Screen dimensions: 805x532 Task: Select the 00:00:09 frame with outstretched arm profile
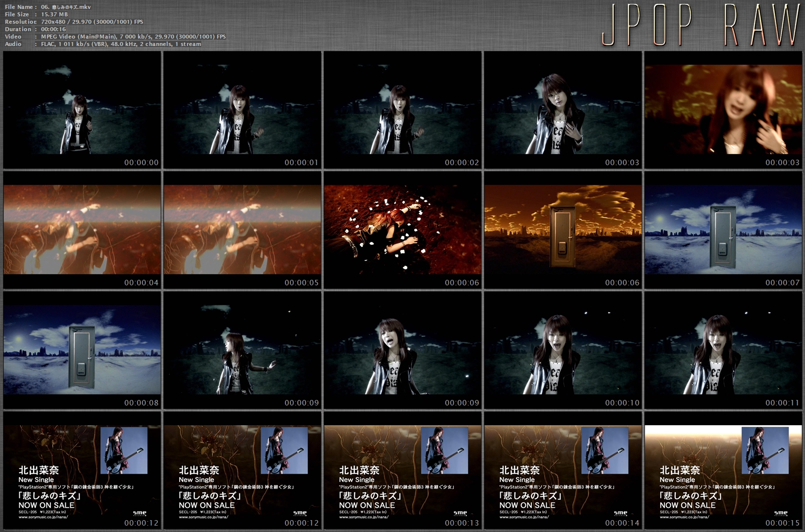click(242, 350)
